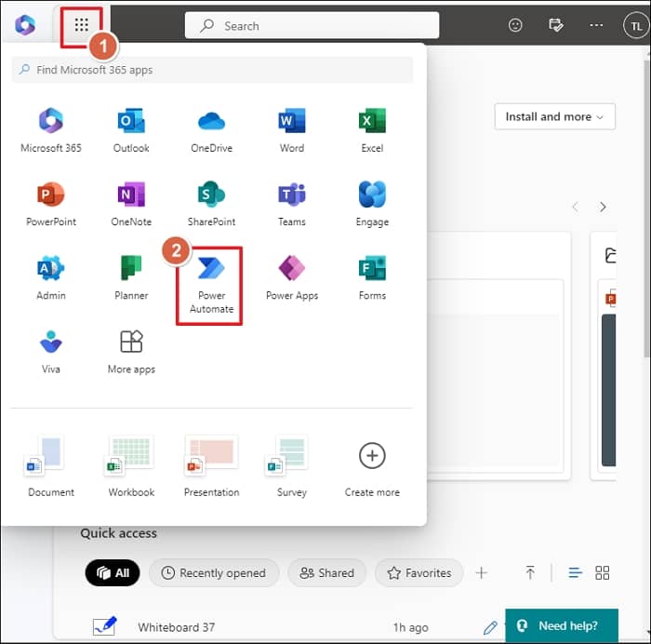Click the pencil edit icon for Whiteboard 37
The image size is (651, 644).
[x=490, y=627]
